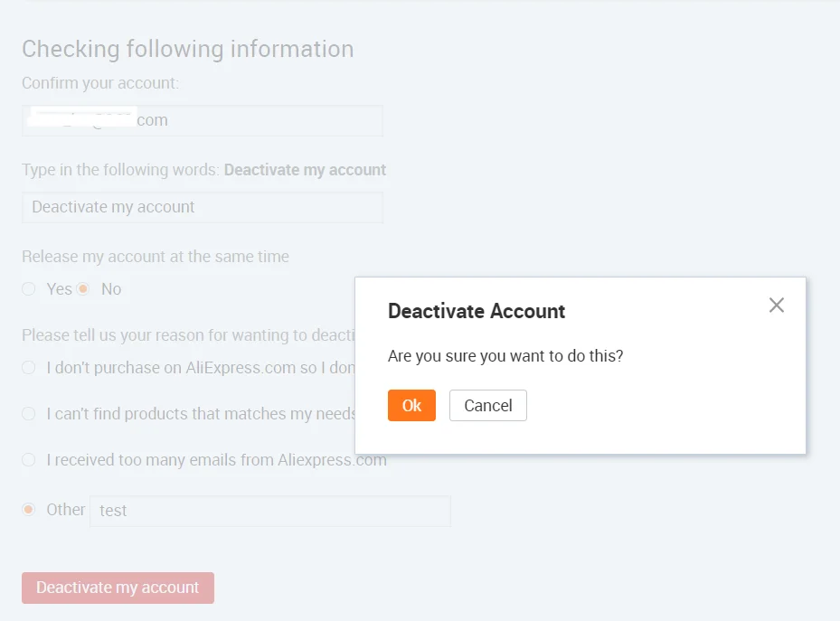This screenshot has width=840, height=621.
Task: Click the "Deactivate my account" typed text field
Action: coord(203,207)
